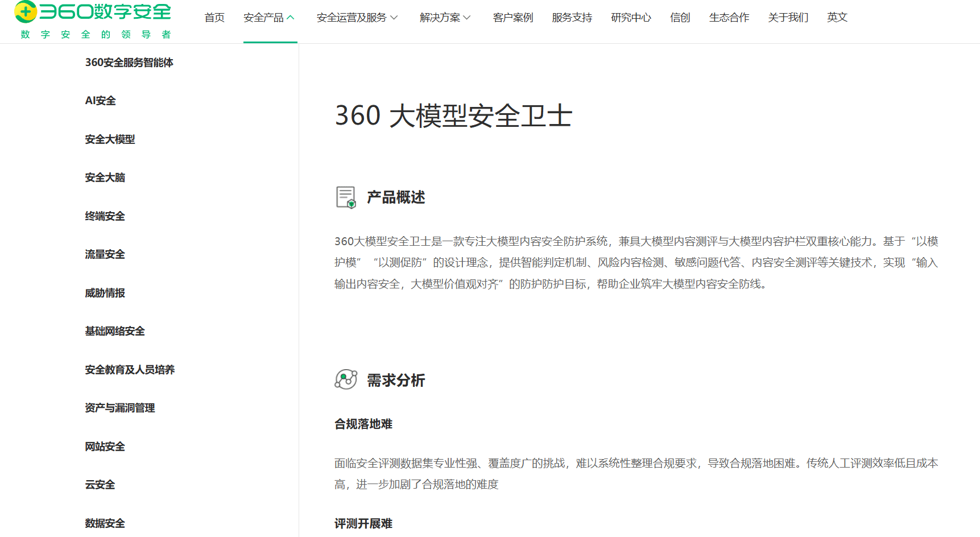Expand the 安全运营及服务 dropdown arrow
Image resolution: width=980 pixels, height=537 pixels.
(x=394, y=18)
